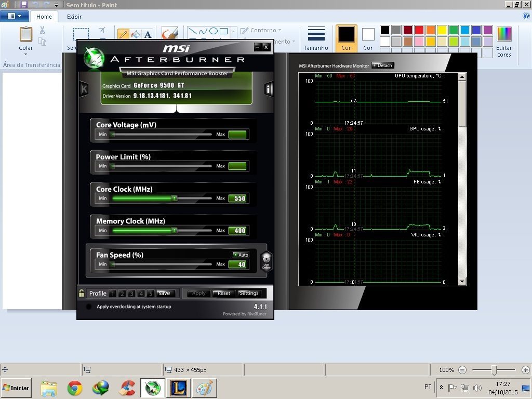Toggle Apply overclocking at system startup
532x399 pixels.
(x=89, y=307)
